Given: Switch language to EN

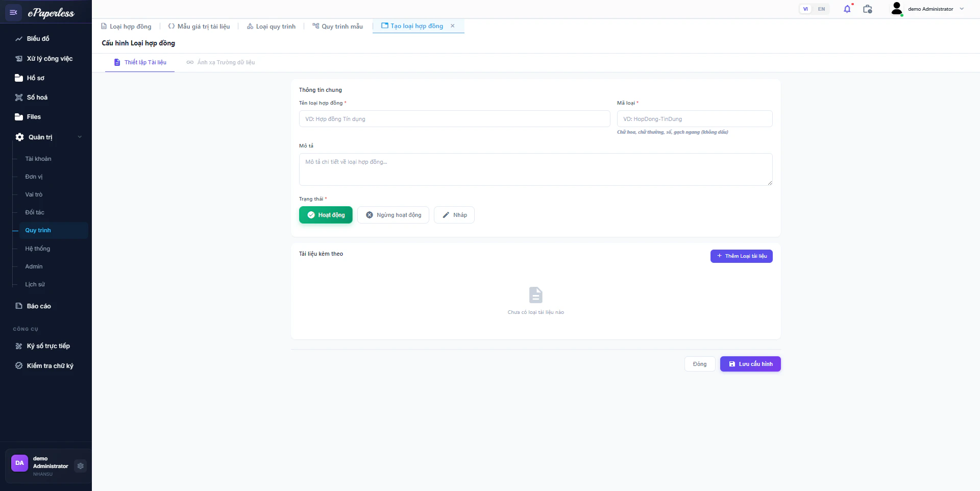Looking at the screenshot, I should coord(821,9).
